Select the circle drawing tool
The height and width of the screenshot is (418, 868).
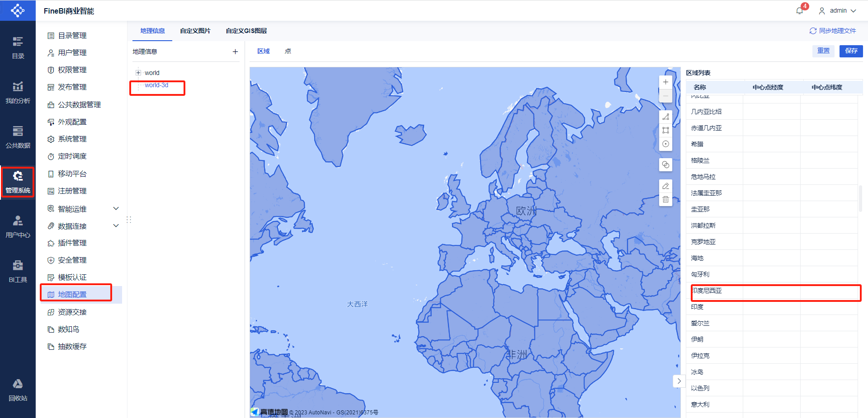click(665, 144)
